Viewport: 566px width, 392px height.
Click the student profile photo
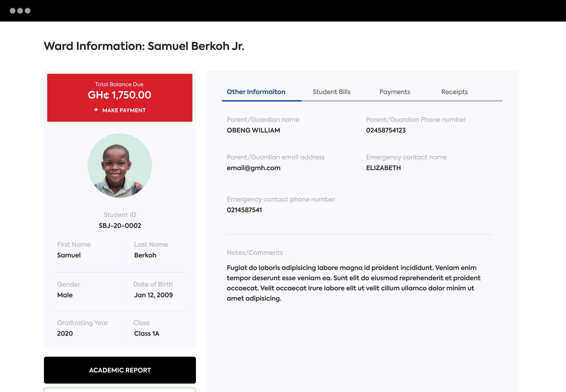pos(120,166)
